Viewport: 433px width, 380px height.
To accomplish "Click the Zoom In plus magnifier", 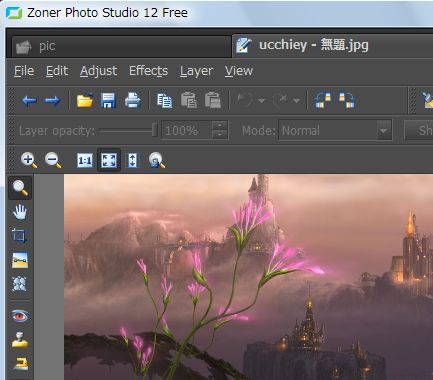I will pyautogui.click(x=29, y=160).
